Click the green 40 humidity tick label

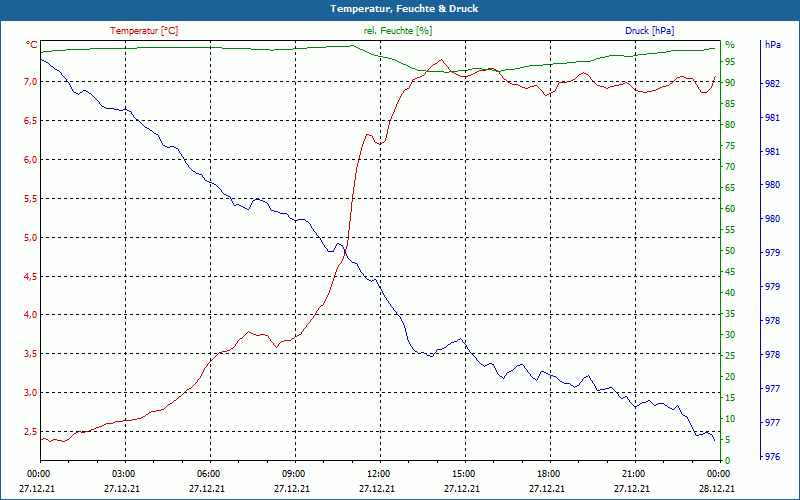[x=730, y=293]
